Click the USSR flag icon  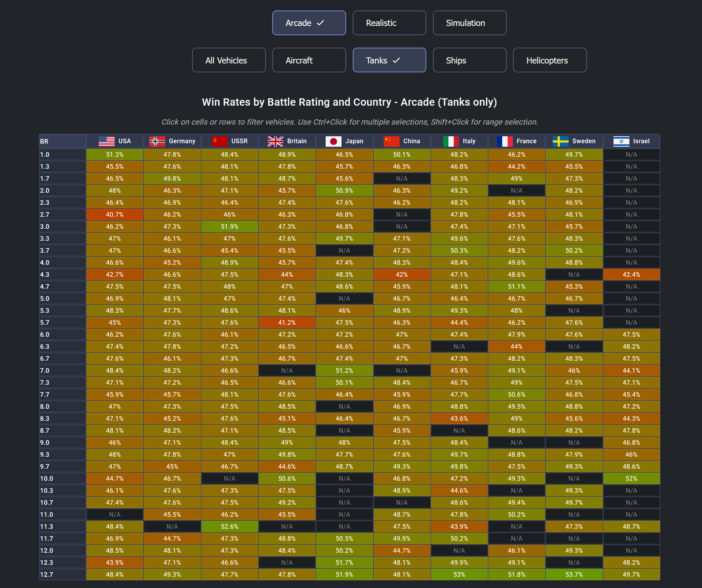click(x=220, y=141)
